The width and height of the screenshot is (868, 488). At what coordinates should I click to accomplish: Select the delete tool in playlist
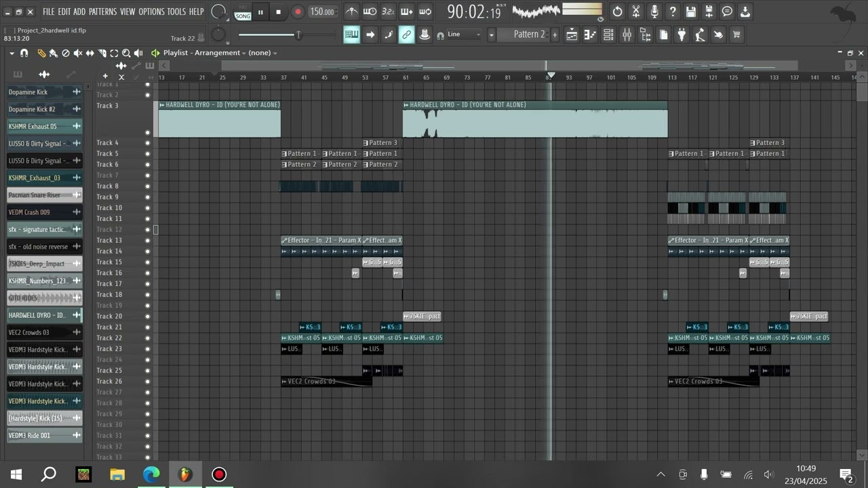coord(66,53)
